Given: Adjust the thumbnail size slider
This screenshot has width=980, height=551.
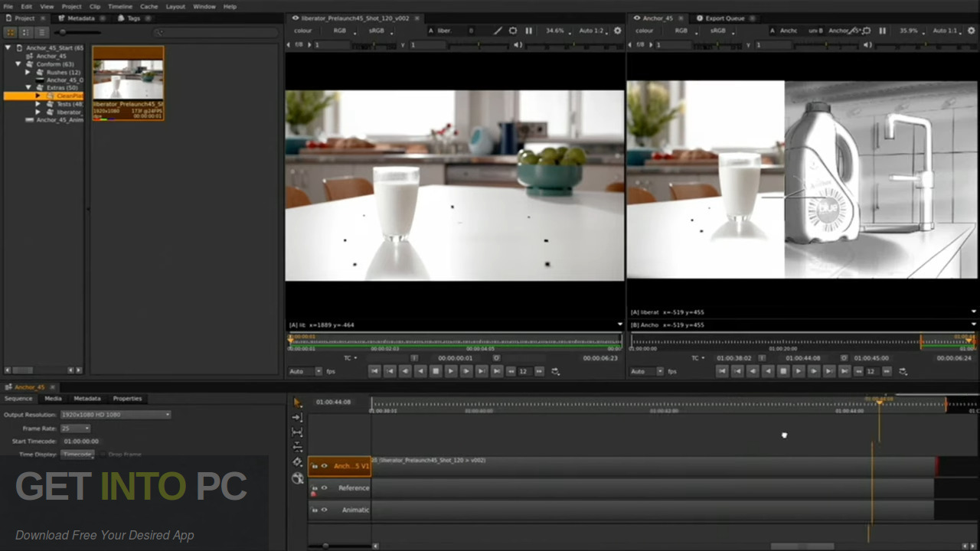Looking at the screenshot, I should click(x=78, y=32).
